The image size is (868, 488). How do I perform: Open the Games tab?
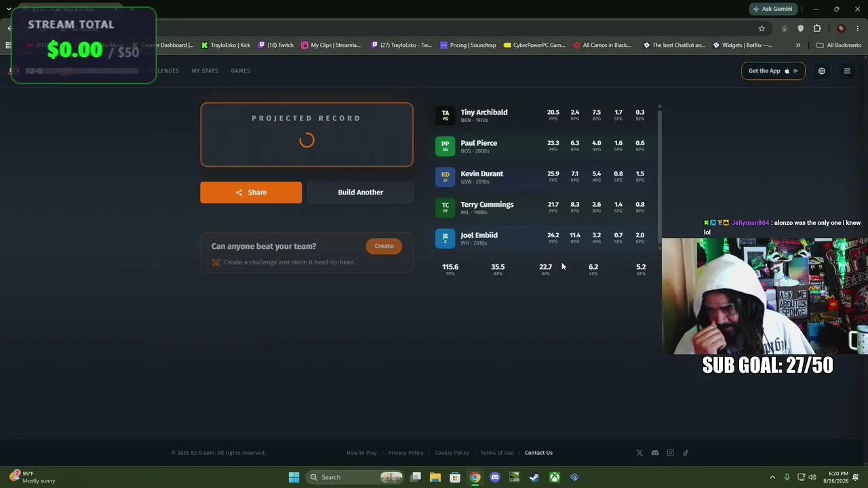pyautogui.click(x=240, y=70)
